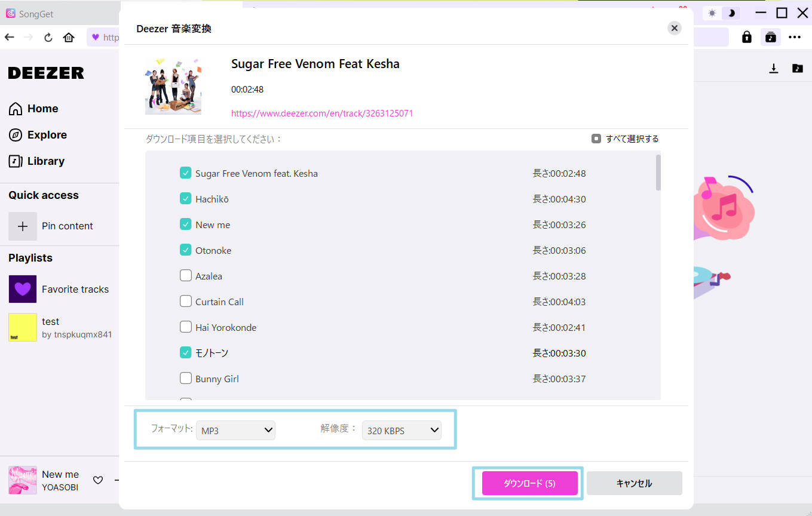Image resolution: width=812 pixels, height=516 pixels.
Task: Click the forward navigation arrow
Action: (x=28, y=37)
